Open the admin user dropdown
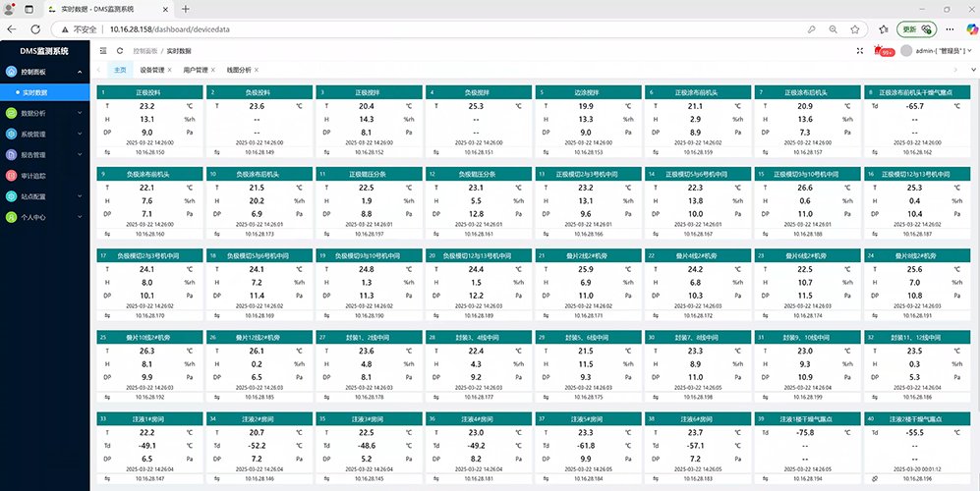This screenshot has height=491, width=980. point(942,50)
